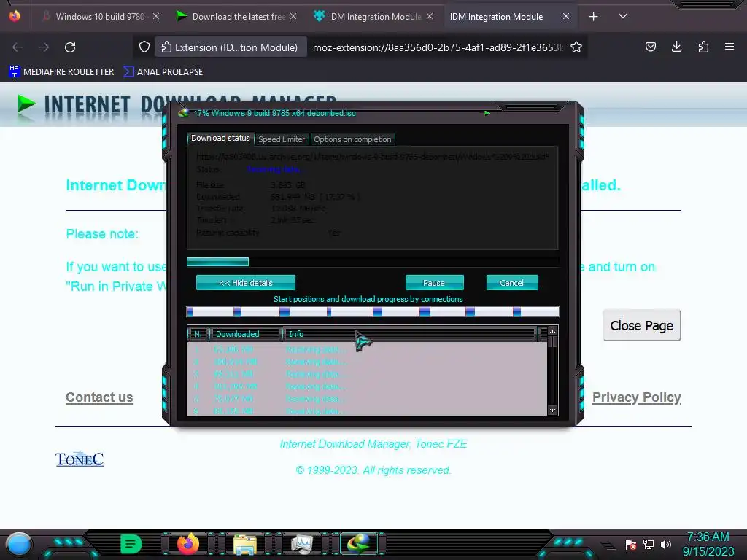This screenshot has height=560, width=747.
Task: Open File Explorer from taskbar
Action: [245, 544]
